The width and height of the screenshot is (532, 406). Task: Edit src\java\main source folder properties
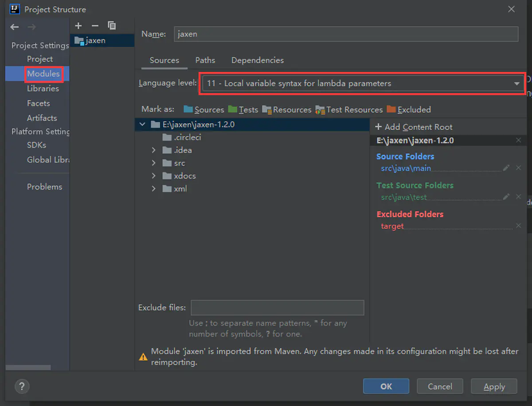[x=506, y=168]
